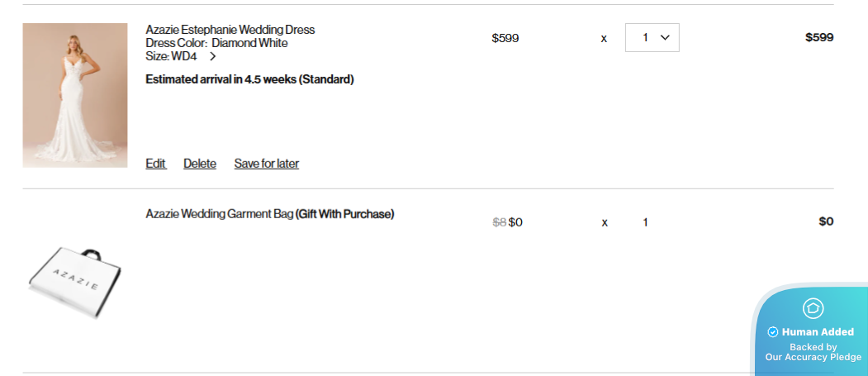Click the bold $0 garment bag total

click(826, 221)
